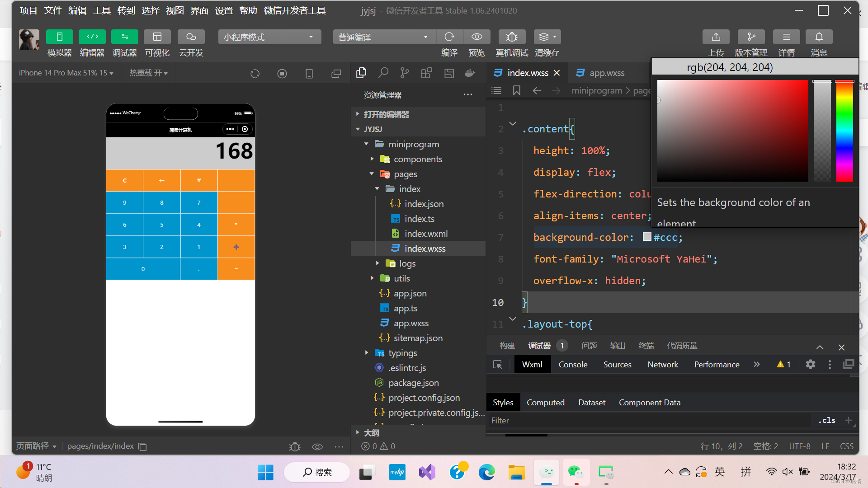Click the search icon in sidebar
Image resolution: width=868 pixels, height=488 pixels.
[383, 73]
